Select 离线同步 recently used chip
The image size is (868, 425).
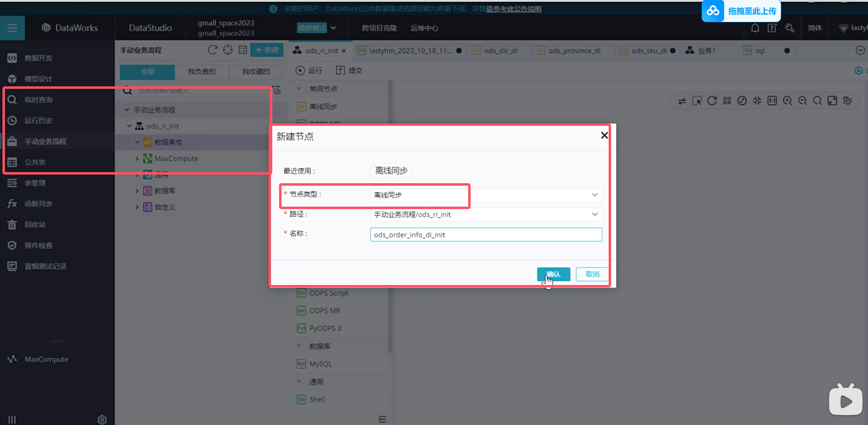(391, 171)
